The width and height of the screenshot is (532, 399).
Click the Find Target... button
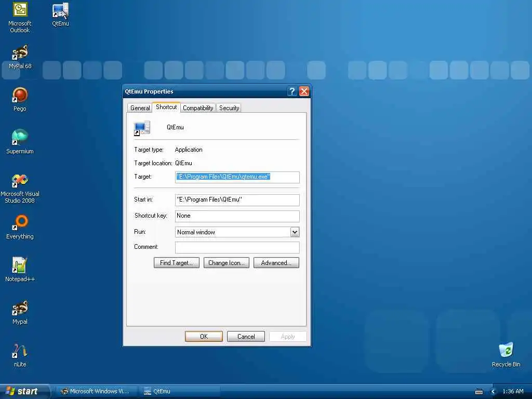[x=177, y=262]
